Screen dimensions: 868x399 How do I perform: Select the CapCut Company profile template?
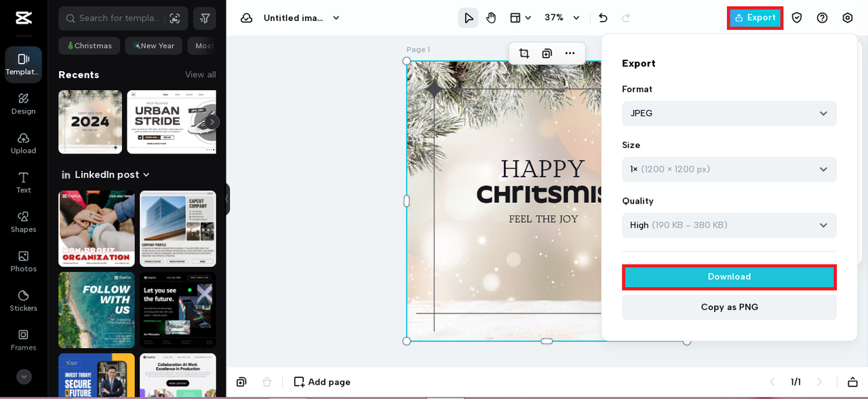[x=178, y=229]
